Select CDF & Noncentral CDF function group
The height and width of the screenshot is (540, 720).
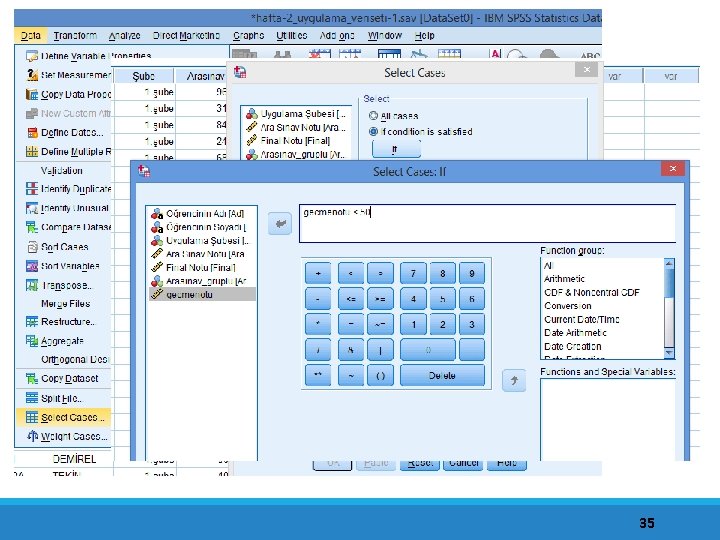(x=591, y=292)
